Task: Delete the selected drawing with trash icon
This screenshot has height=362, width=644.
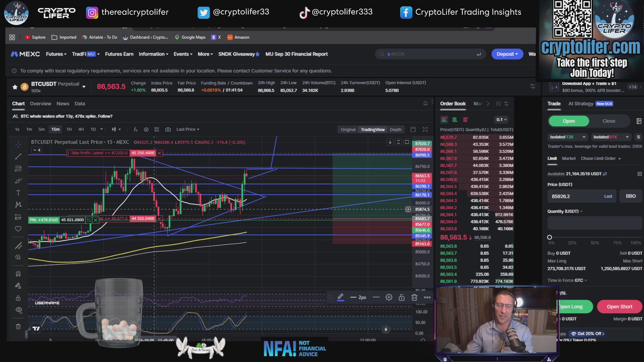Action: pos(414,297)
